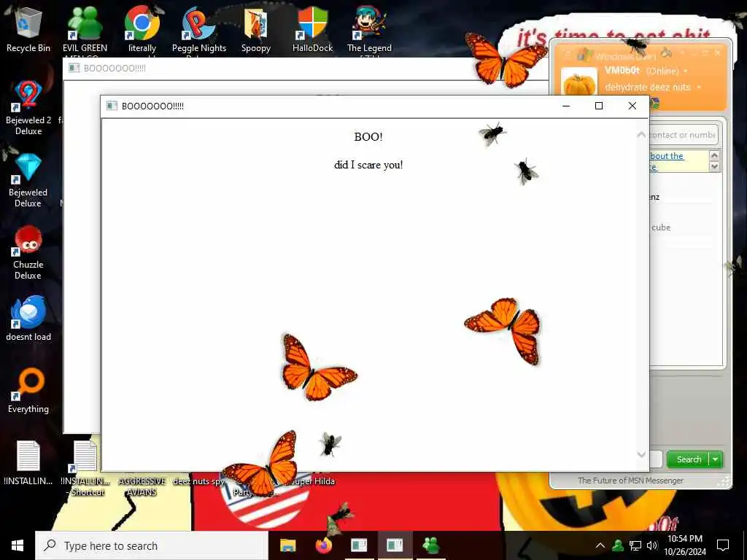Select the 'cube' contact in Messenger

[661, 227]
